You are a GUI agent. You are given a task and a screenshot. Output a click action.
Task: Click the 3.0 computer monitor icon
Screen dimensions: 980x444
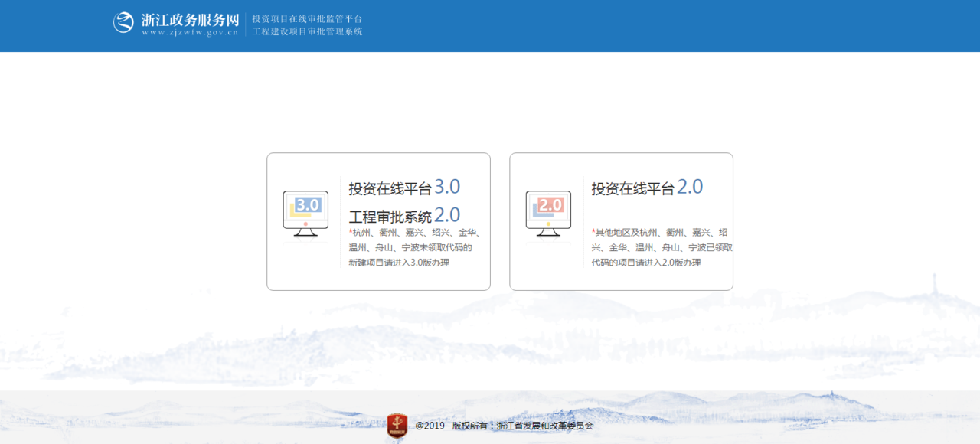pos(305,214)
